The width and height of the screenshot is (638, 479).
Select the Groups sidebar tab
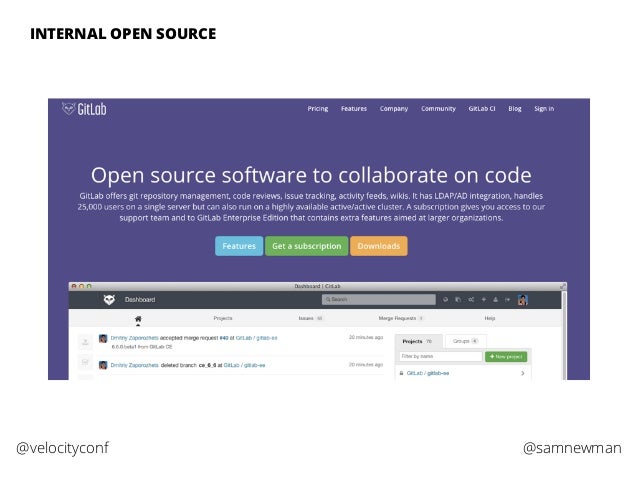tap(465, 341)
